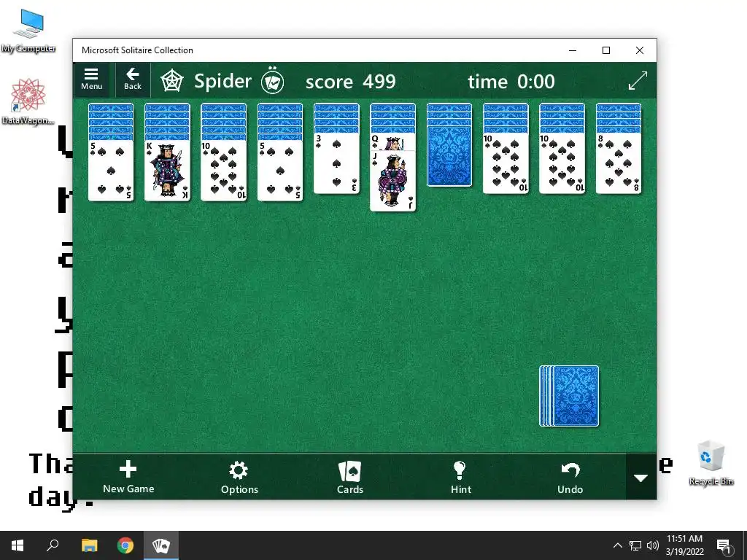The image size is (747, 560).
Task: Open network status tray icon
Action: pos(635,545)
